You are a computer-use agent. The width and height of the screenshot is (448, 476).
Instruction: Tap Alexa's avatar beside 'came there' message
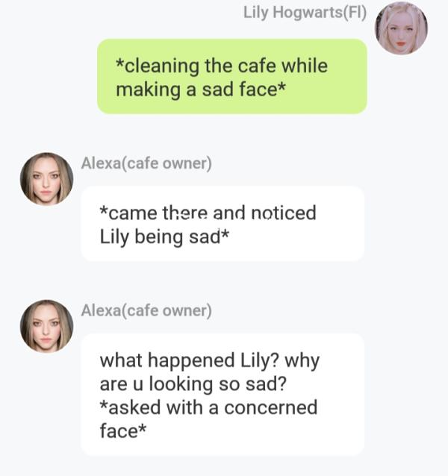46,179
